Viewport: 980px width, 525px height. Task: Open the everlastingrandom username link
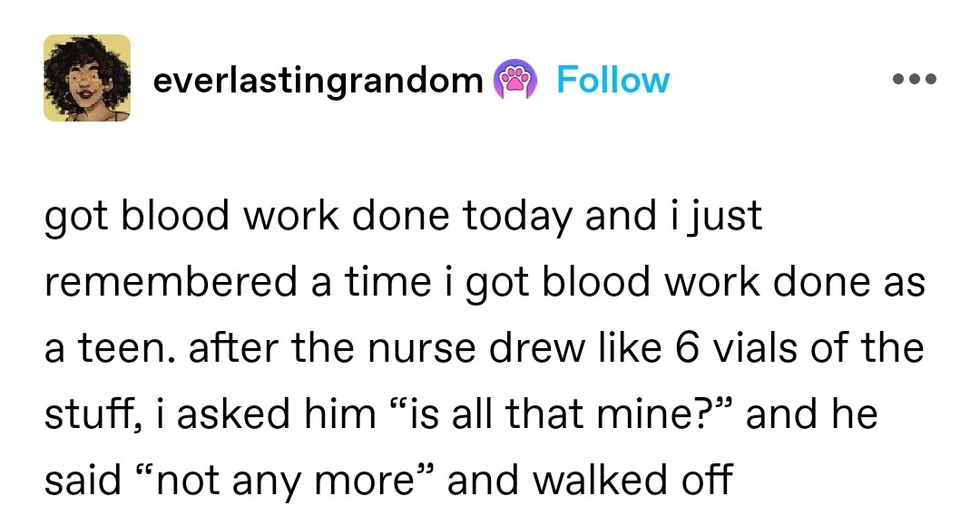(318, 81)
